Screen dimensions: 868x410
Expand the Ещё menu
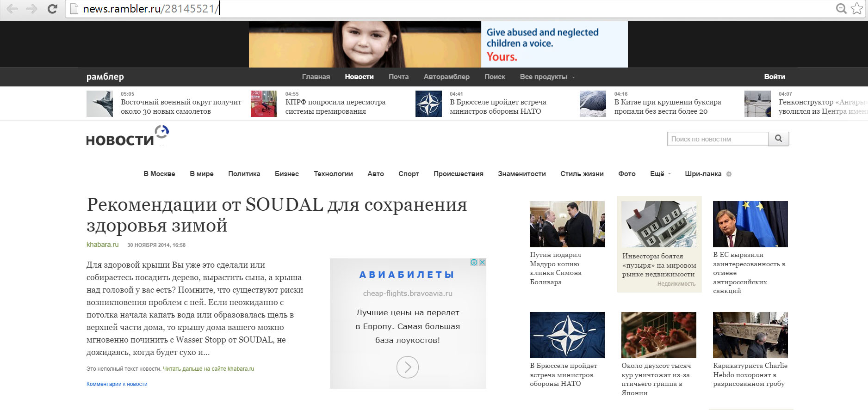coord(660,174)
